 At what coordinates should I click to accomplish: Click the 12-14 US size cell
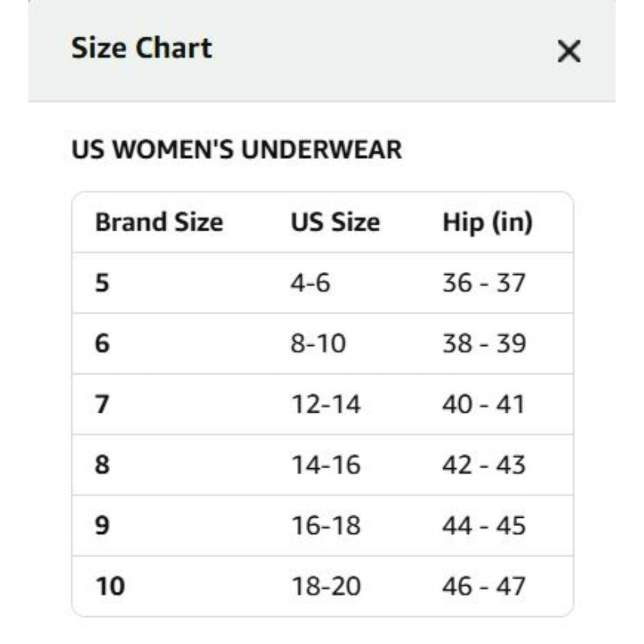tap(326, 404)
